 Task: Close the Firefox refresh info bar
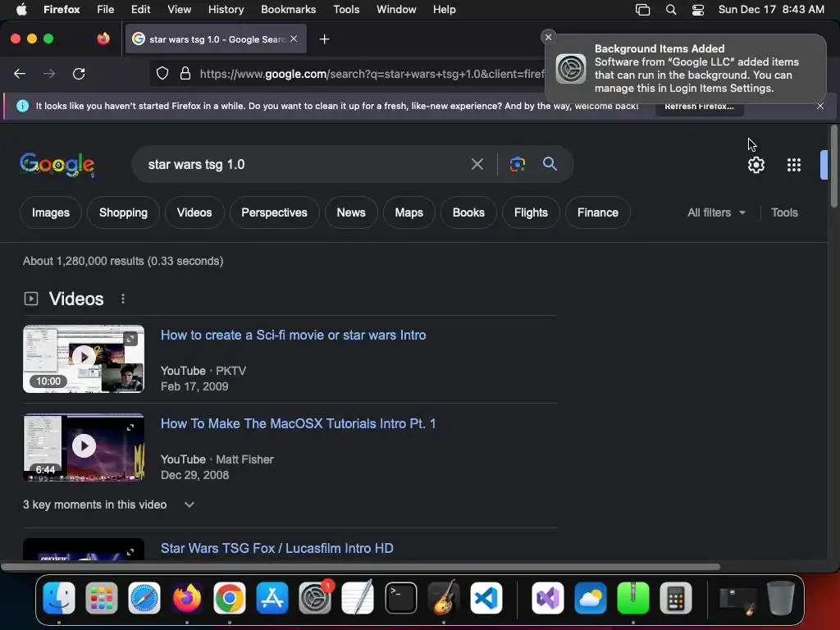[820, 106]
